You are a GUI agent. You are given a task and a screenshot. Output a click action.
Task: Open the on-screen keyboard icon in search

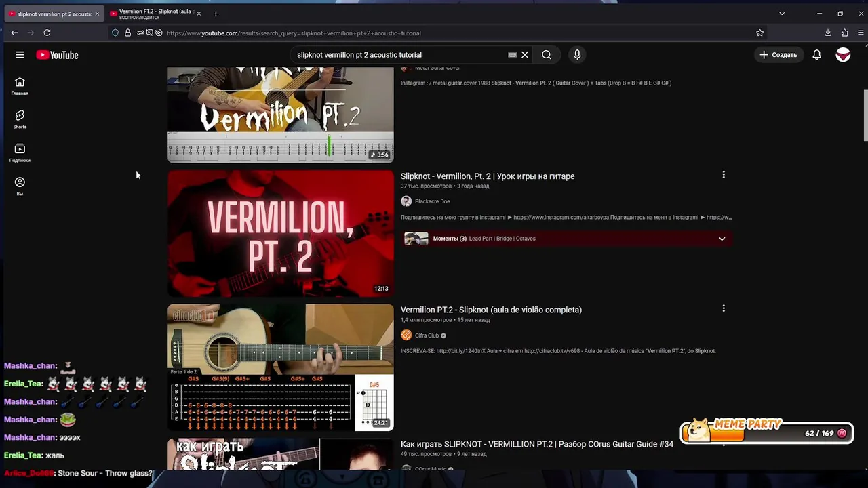pos(513,55)
